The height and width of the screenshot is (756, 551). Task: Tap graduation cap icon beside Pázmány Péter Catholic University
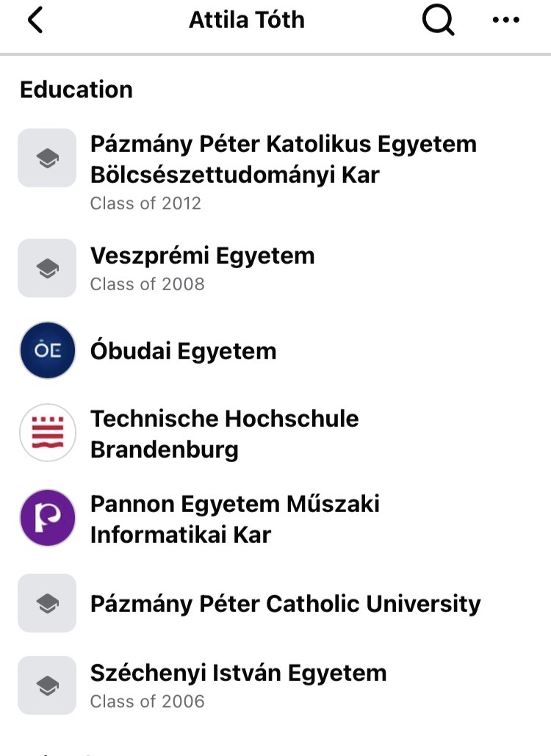pos(47,603)
